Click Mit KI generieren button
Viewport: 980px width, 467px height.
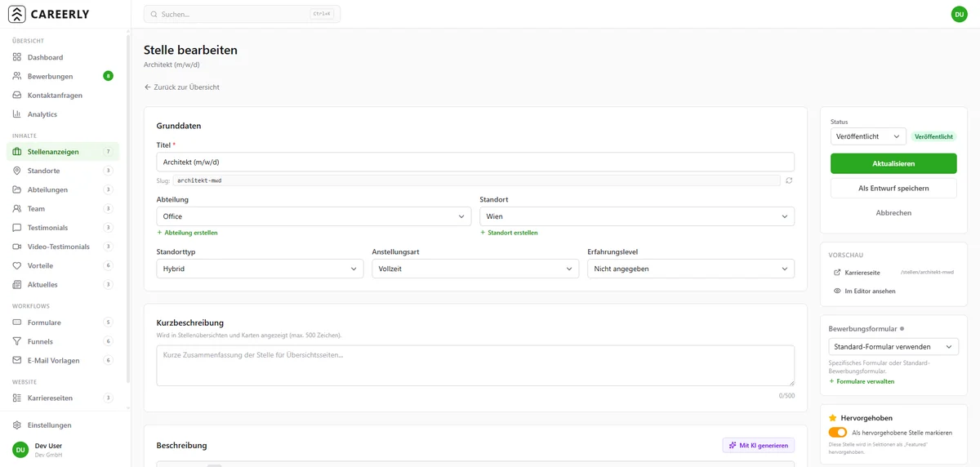click(x=759, y=446)
